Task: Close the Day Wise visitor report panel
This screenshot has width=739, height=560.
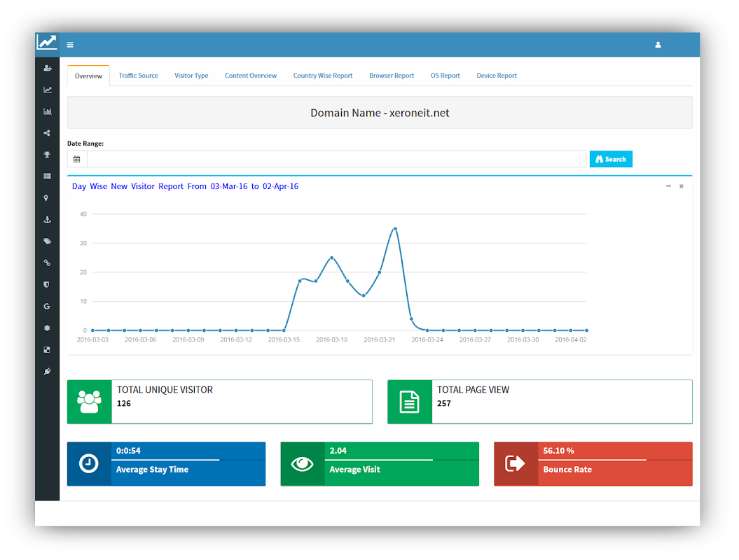Action: click(682, 186)
